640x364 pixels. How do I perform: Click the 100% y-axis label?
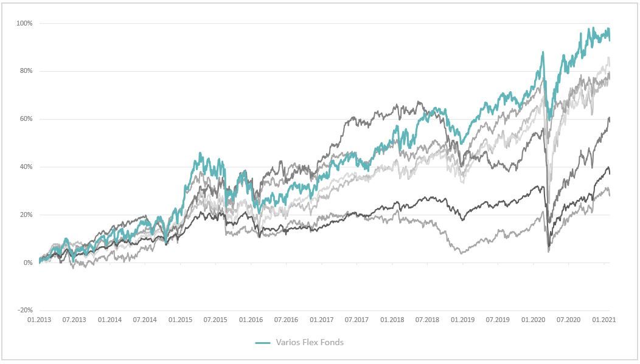click(x=24, y=23)
